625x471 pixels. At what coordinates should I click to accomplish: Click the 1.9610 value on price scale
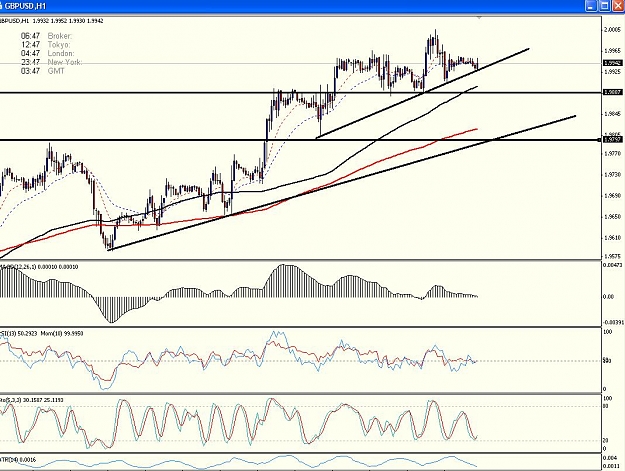click(613, 238)
